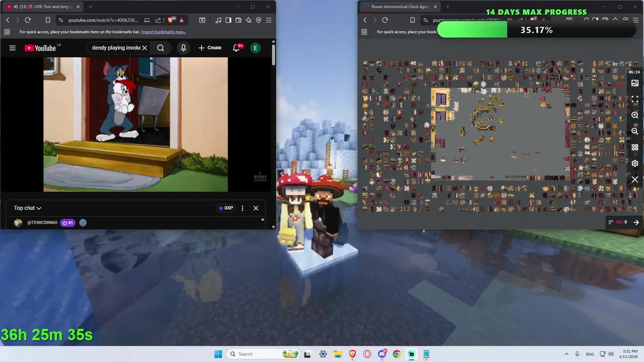The height and width of the screenshot is (362, 644).
Task: Open the live chat three-dot options menu
Action: 243,208
